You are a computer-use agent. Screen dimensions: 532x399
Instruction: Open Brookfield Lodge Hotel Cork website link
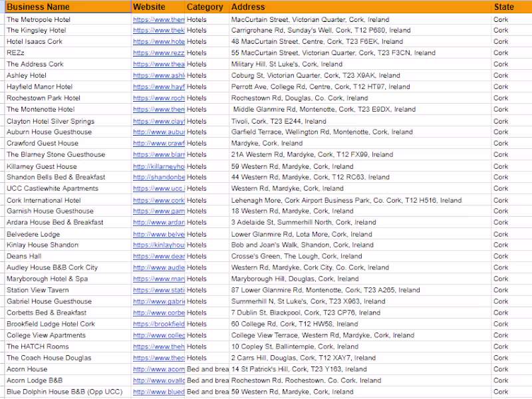(x=159, y=324)
